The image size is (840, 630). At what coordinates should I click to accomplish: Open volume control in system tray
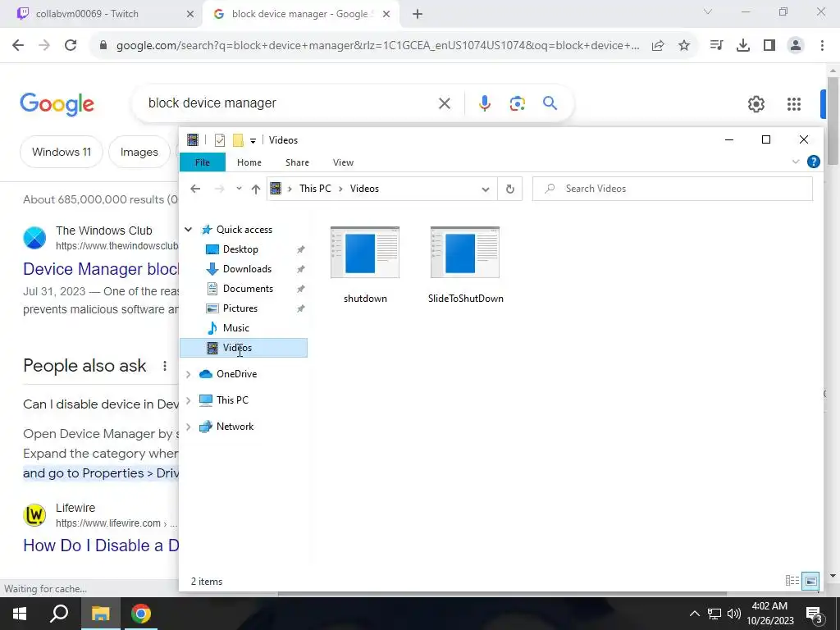point(734,614)
